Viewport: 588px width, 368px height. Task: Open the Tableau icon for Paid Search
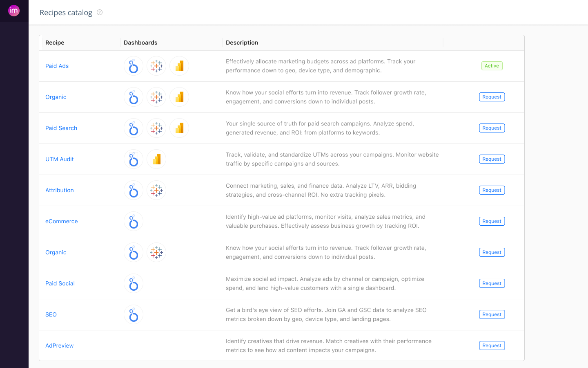pos(156,128)
